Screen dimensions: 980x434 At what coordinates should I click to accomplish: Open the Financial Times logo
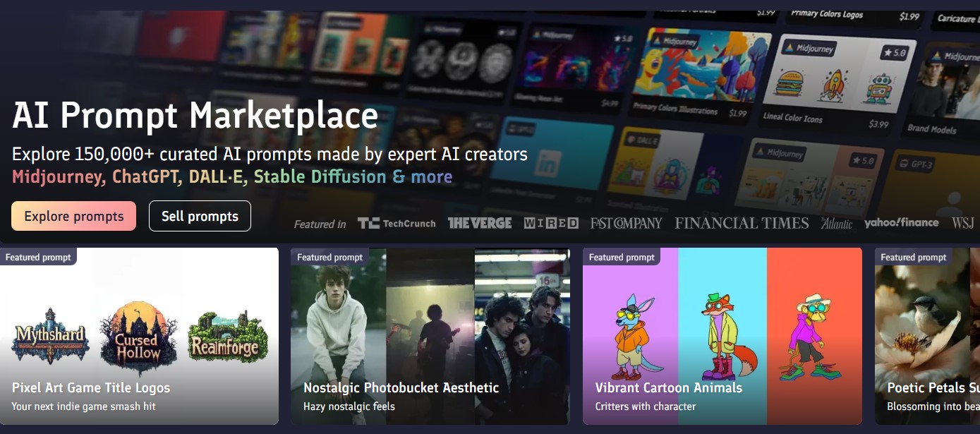pyautogui.click(x=742, y=223)
